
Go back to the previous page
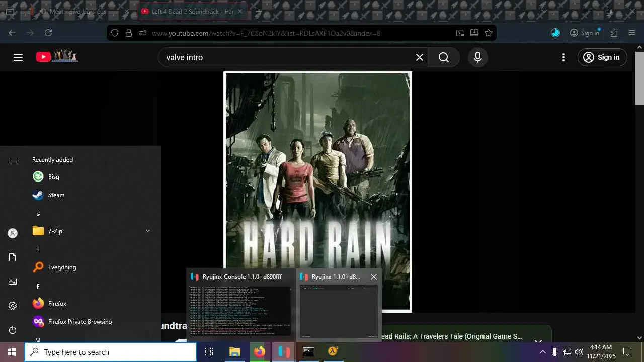pos(12,33)
